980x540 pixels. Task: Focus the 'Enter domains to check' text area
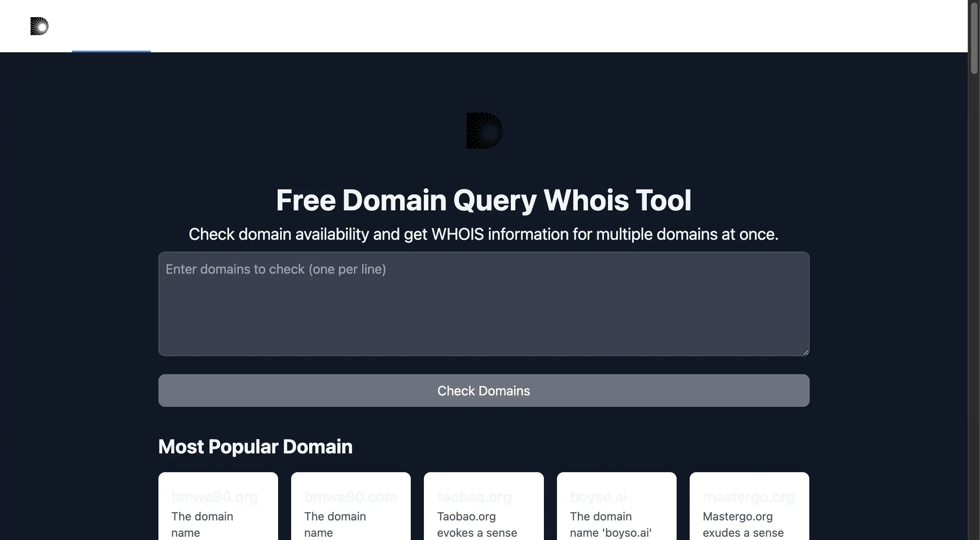484,304
